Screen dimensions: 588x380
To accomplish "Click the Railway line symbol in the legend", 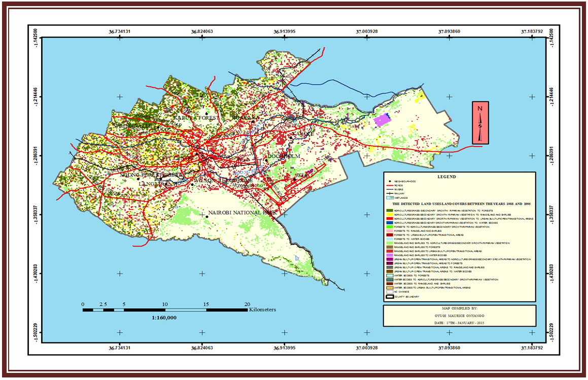I will (x=390, y=194).
